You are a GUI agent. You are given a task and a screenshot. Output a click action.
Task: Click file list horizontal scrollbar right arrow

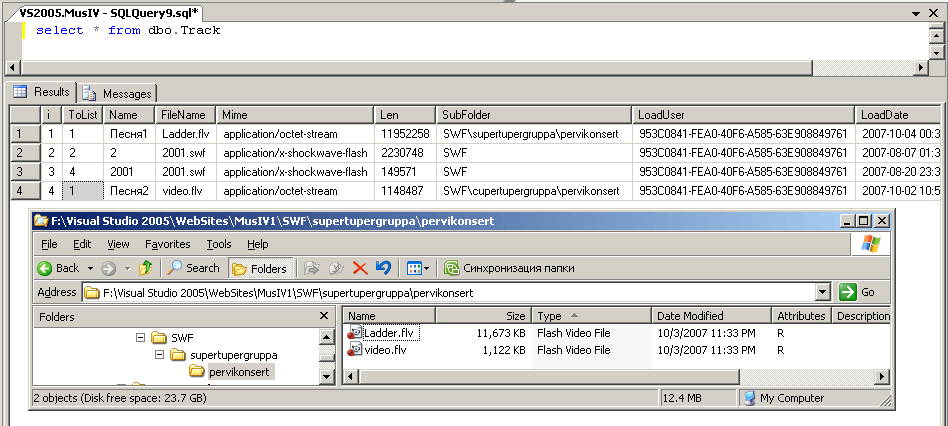point(882,376)
